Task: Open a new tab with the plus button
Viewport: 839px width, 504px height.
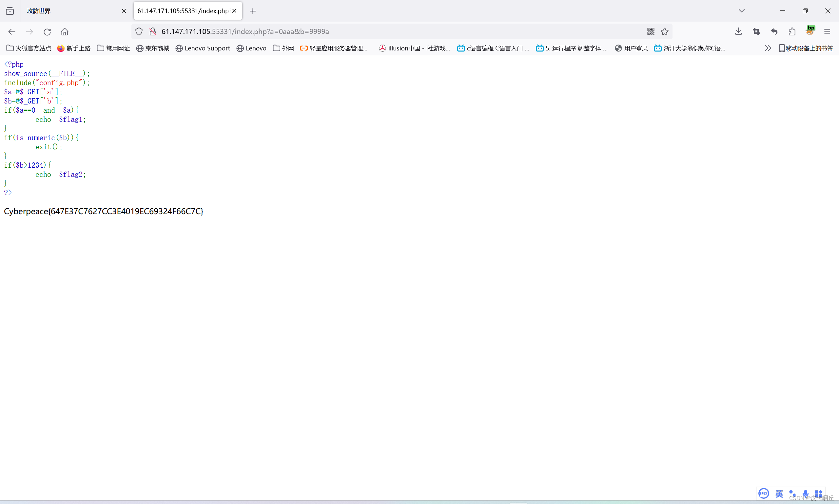Action: pyautogui.click(x=252, y=11)
